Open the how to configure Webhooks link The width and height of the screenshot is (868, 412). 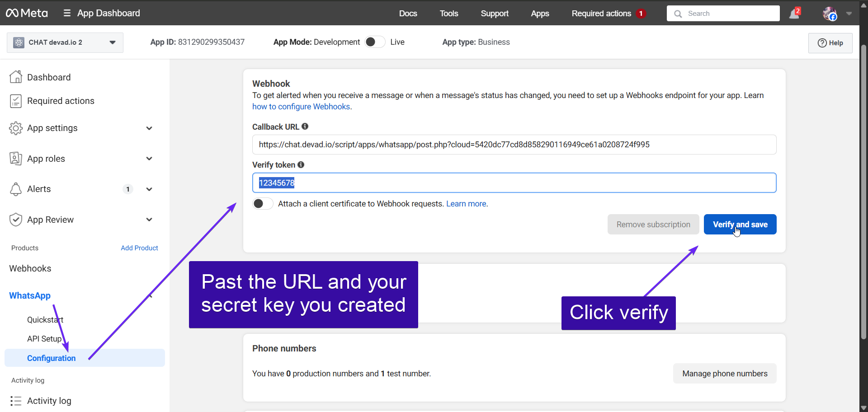(301, 107)
